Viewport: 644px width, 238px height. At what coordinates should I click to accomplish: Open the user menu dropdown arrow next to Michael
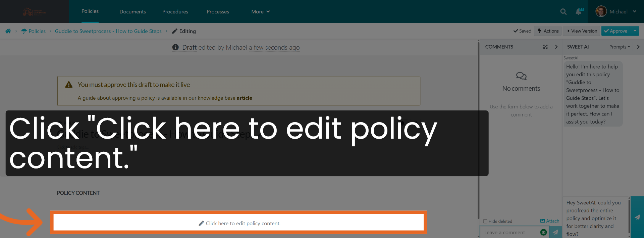pos(635,11)
